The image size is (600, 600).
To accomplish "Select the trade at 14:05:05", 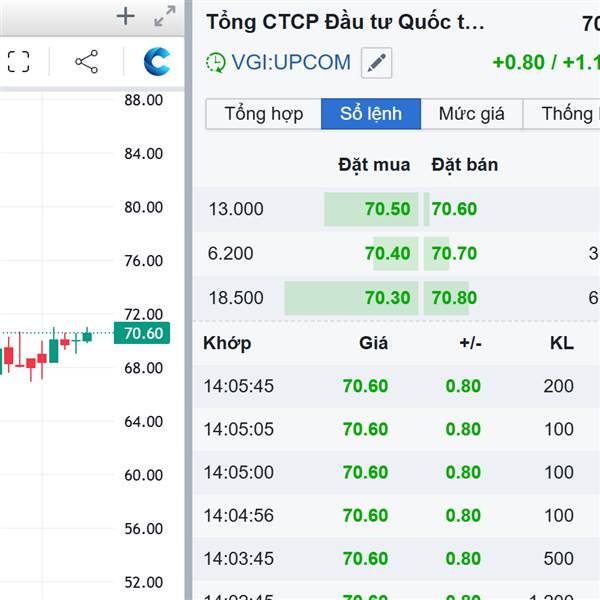I will click(x=396, y=429).
